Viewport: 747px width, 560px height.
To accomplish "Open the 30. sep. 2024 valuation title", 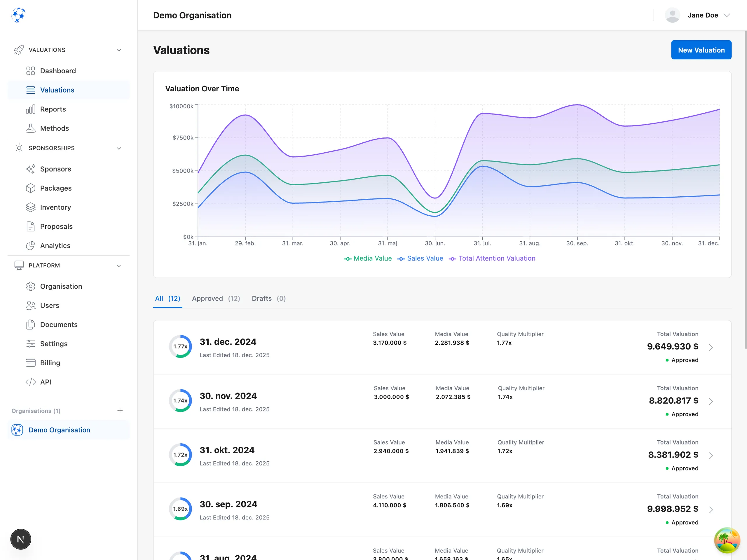I will click(x=228, y=504).
